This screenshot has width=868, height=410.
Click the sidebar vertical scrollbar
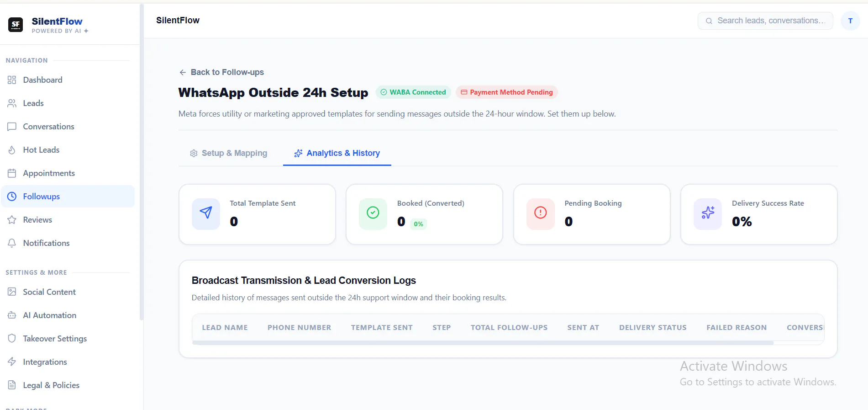click(142, 162)
